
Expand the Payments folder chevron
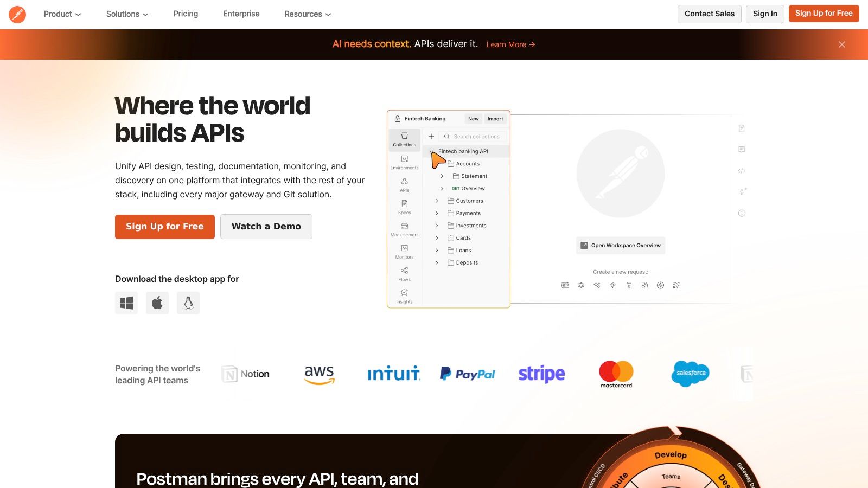point(437,214)
